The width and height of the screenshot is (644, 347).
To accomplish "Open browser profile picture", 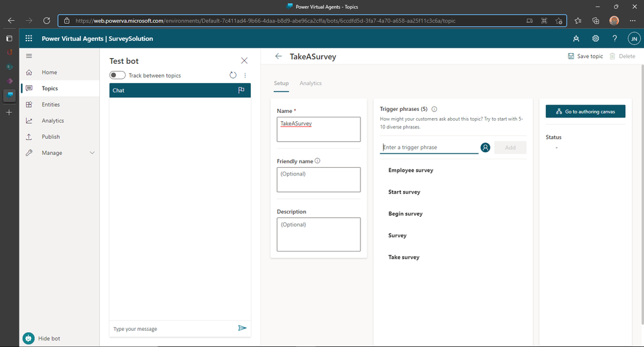I will click(614, 21).
